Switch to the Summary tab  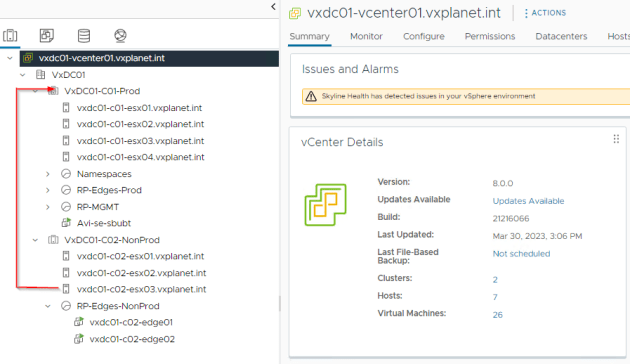click(x=309, y=36)
